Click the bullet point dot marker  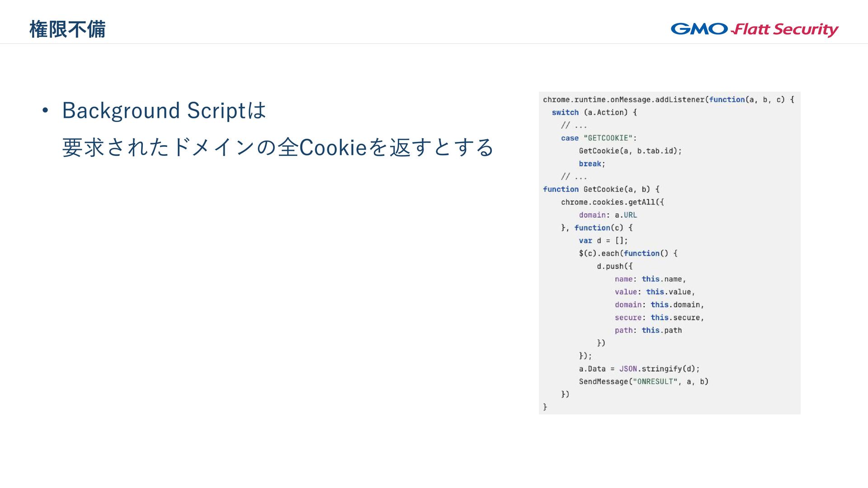point(45,111)
